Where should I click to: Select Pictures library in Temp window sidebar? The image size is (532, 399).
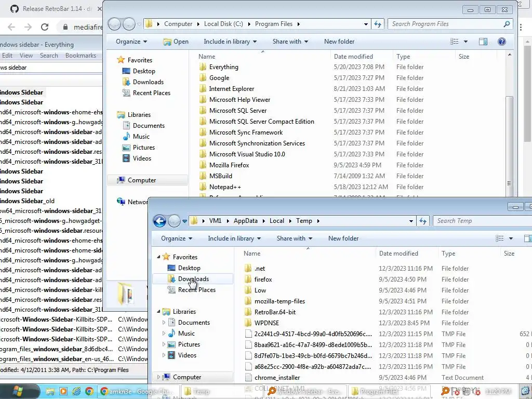pos(189,344)
